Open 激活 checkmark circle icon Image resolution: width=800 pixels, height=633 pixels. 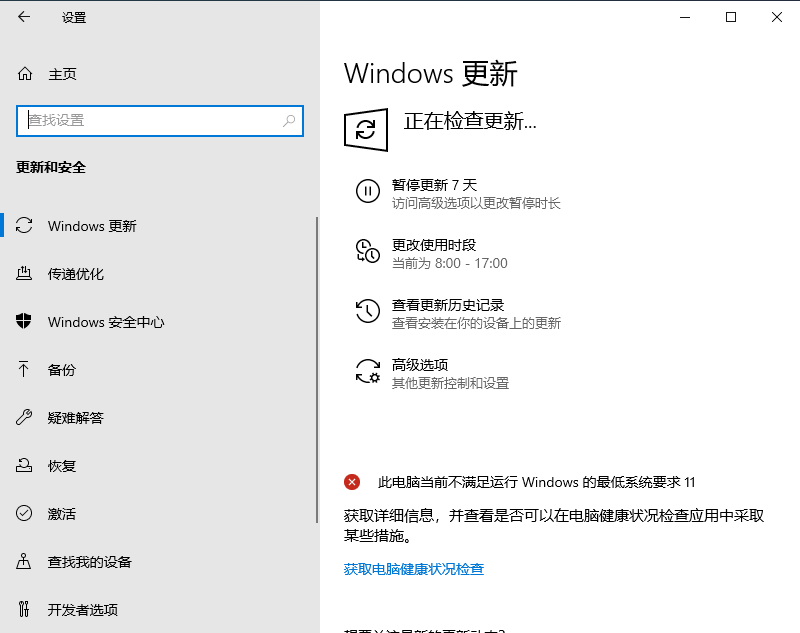(24, 513)
